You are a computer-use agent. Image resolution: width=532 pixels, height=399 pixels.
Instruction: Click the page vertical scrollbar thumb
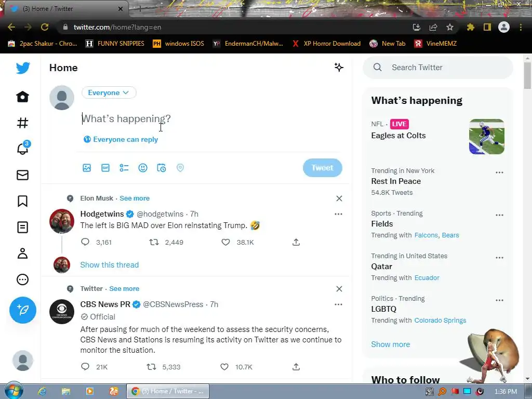[x=527, y=75]
